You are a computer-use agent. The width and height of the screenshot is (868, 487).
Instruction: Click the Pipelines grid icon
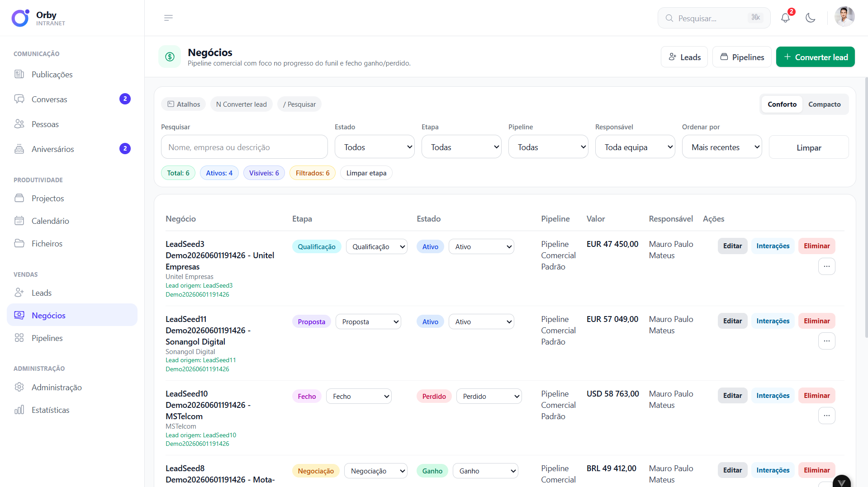point(19,338)
